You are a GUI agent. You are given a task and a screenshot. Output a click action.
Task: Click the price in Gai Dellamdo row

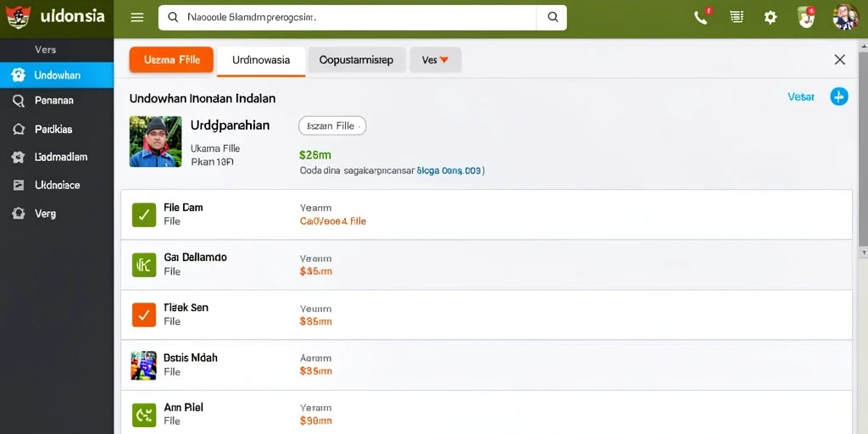point(315,271)
